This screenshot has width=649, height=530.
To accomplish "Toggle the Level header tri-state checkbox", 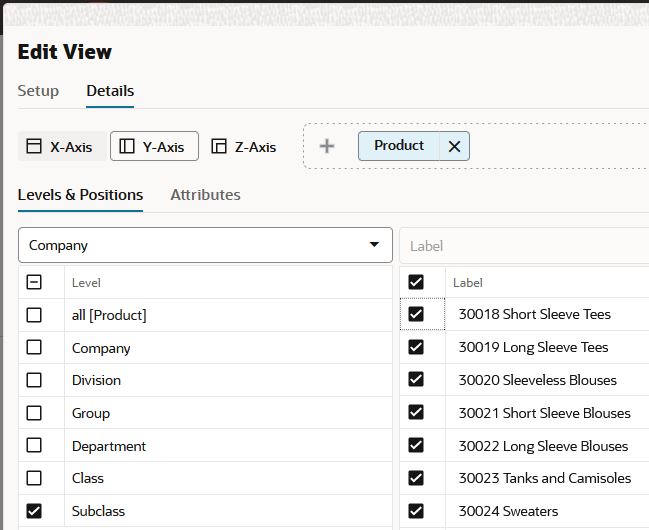I will tap(34, 283).
